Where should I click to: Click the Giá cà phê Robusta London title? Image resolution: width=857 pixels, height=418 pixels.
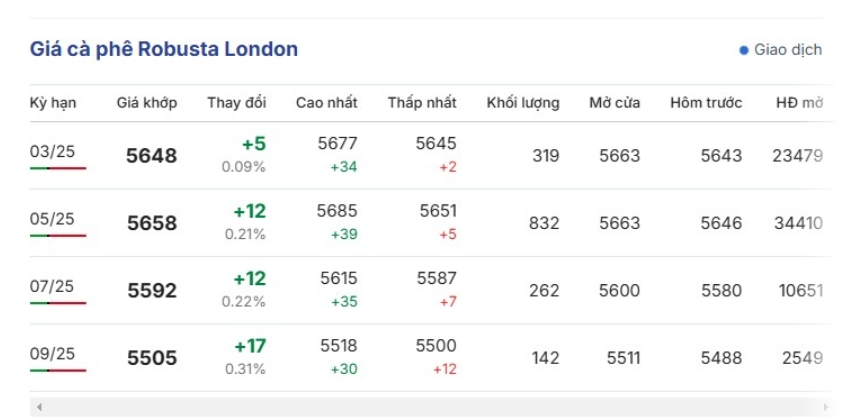point(164,49)
